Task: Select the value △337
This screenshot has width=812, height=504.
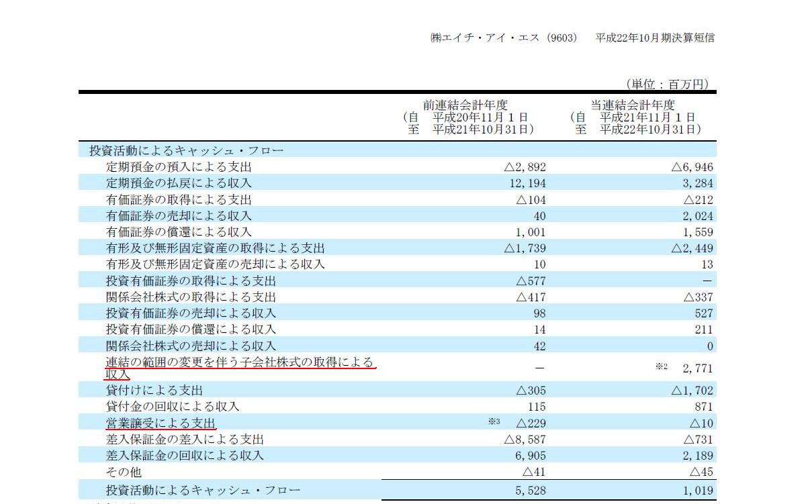Action: pos(698,297)
